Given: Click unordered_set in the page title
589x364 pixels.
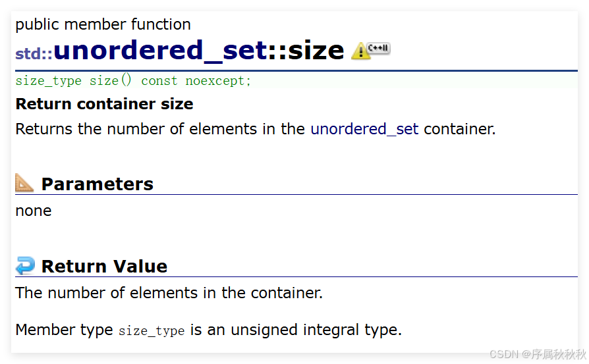Looking at the screenshot, I should pos(161,50).
